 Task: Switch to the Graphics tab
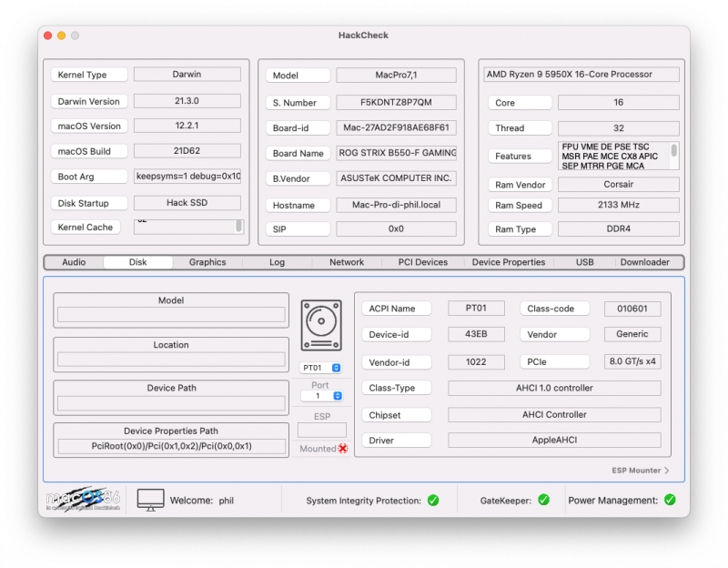pyautogui.click(x=207, y=262)
